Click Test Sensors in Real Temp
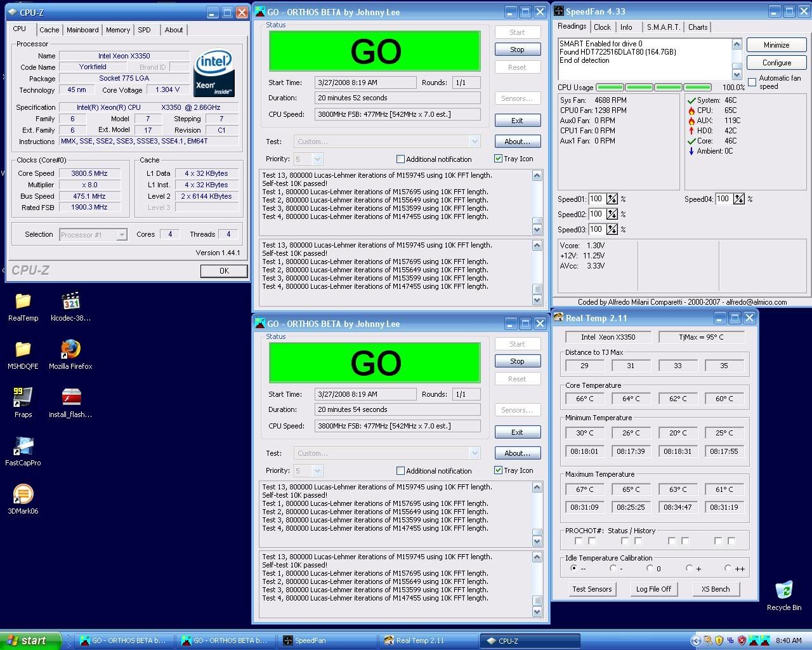Screen dimensions: 812x650 coord(592,589)
